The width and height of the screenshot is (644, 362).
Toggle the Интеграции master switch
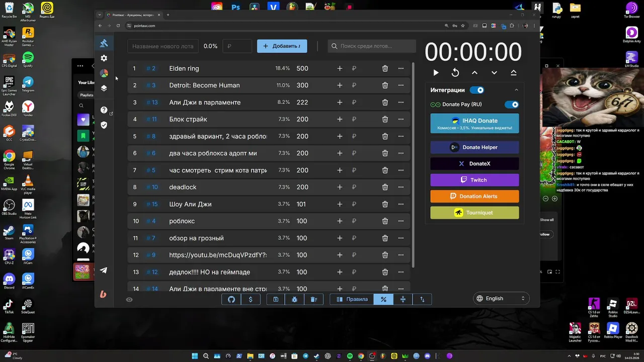[476, 90]
